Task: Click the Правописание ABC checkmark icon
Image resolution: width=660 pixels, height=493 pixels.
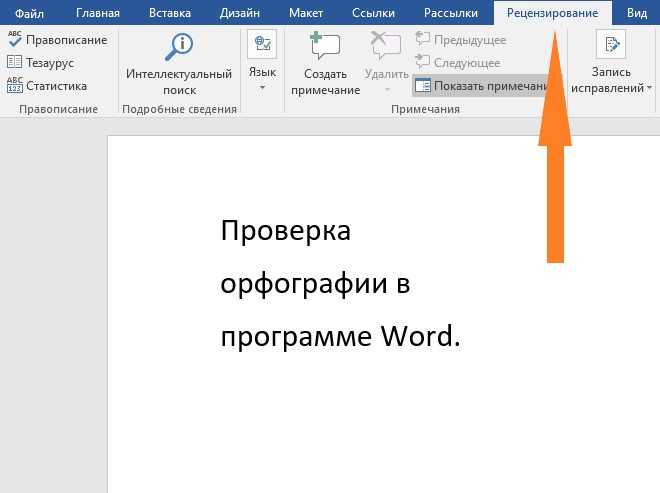Action: point(15,39)
